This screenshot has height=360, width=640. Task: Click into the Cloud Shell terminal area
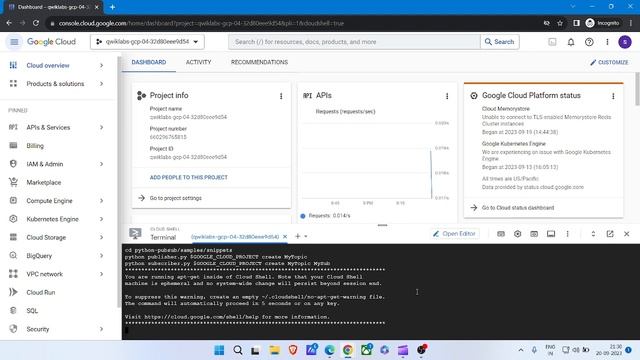(380, 292)
